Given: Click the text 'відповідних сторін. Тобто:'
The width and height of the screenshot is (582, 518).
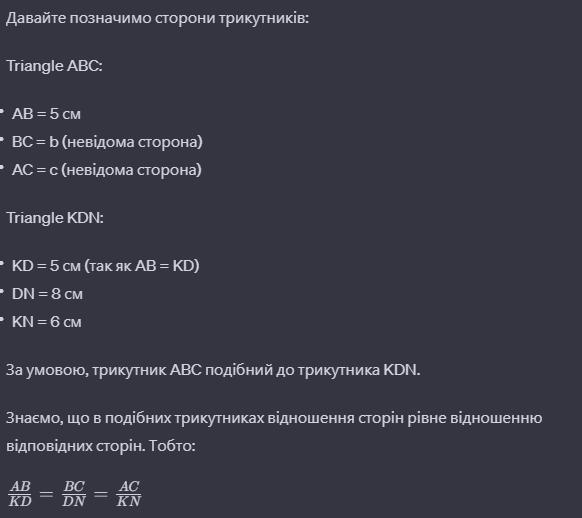Looking at the screenshot, I should coord(101,446).
